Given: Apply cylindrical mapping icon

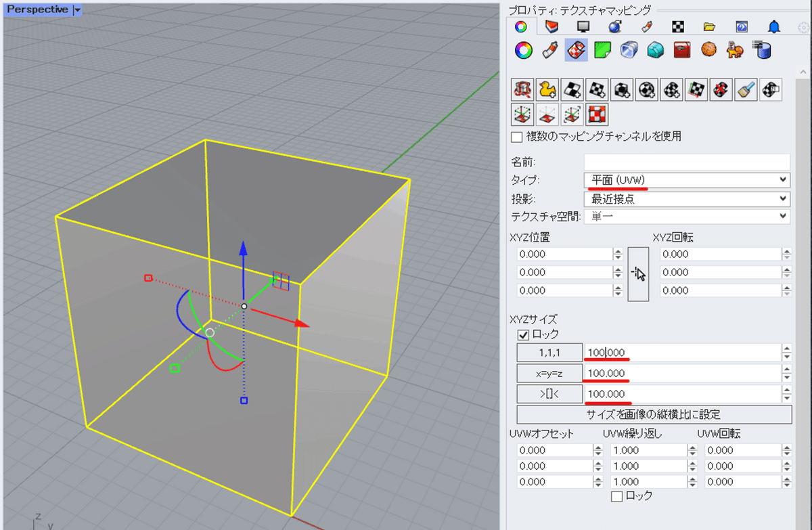Looking at the screenshot, I should coord(672,89).
